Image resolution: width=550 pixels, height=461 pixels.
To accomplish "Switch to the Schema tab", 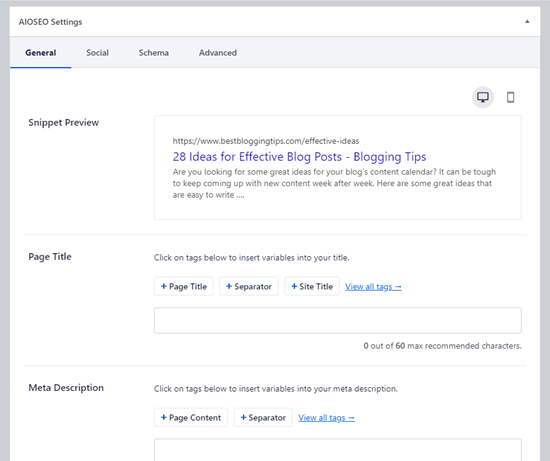I will pos(154,53).
